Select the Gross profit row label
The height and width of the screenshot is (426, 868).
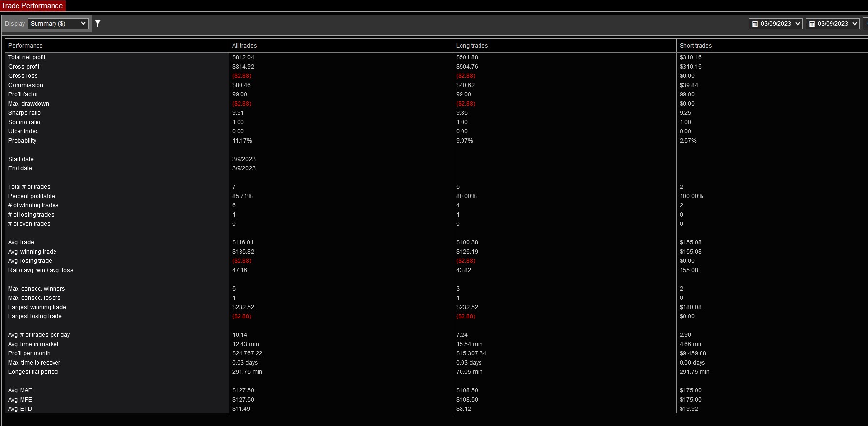[24, 67]
